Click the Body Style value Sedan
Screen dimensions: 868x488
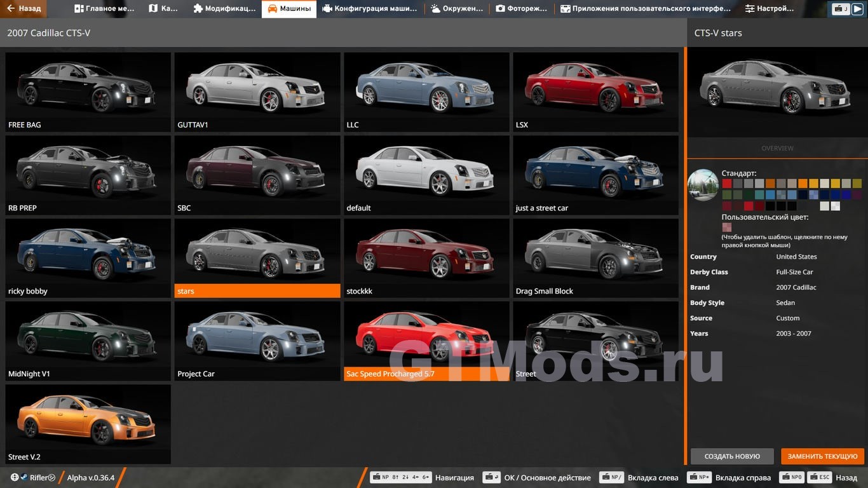785,302
